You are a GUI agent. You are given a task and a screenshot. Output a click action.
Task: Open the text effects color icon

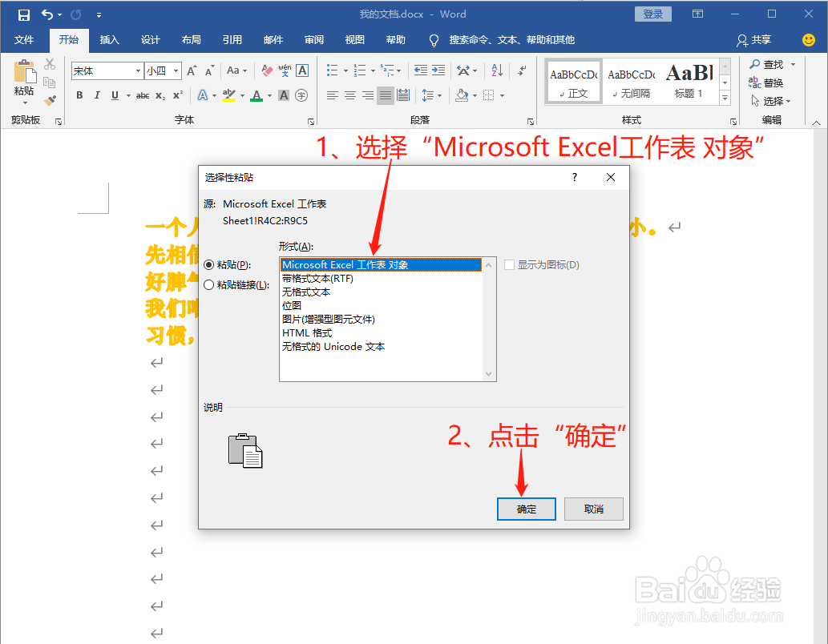[202, 95]
